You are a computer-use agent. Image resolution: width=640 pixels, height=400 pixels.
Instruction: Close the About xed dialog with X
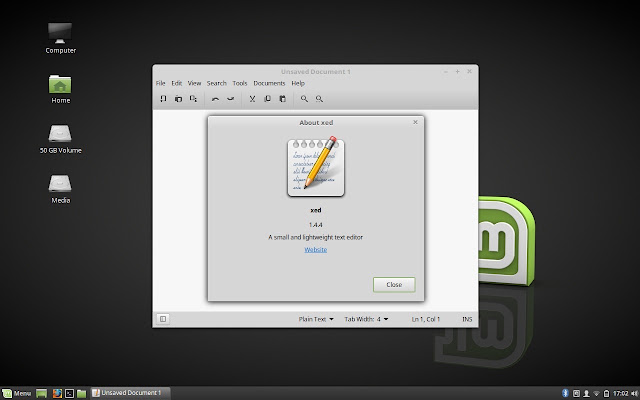click(415, 122)
